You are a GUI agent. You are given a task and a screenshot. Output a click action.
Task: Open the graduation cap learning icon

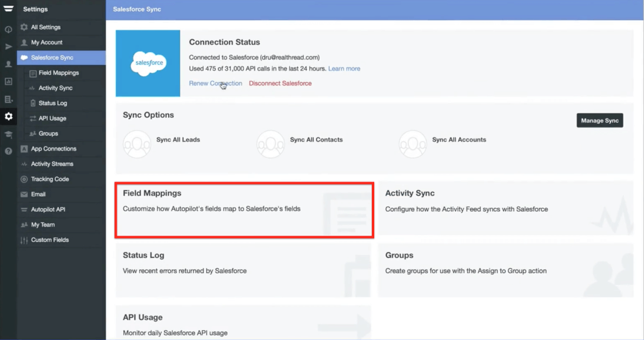(x=9, y=134)
